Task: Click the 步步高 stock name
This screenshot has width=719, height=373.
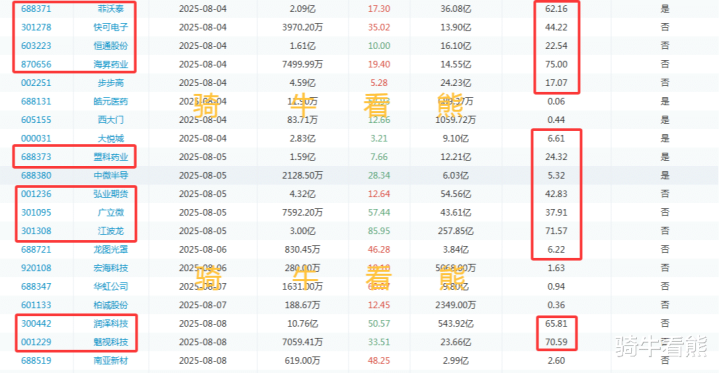Action: tap(111, 83)
